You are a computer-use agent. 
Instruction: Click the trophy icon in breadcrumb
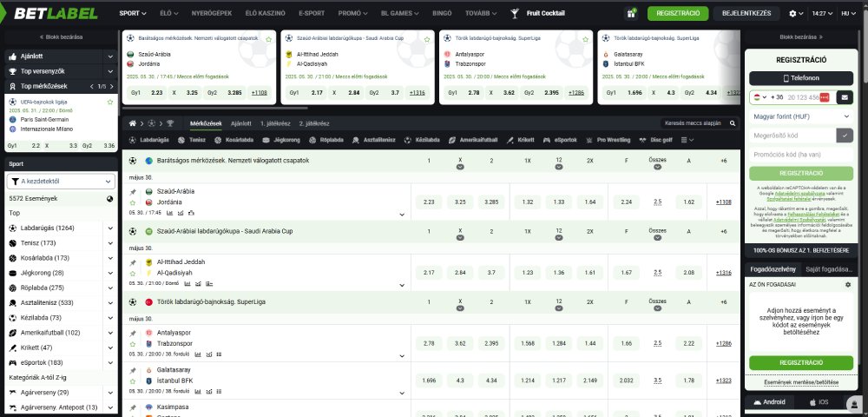click(x=170, y=123)
